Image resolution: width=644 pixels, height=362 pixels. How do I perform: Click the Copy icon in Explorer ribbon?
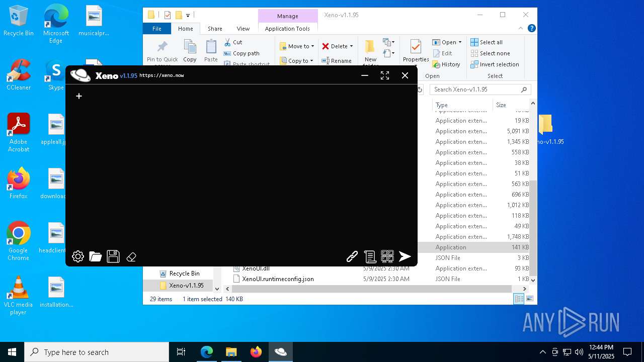pos(190,51)
